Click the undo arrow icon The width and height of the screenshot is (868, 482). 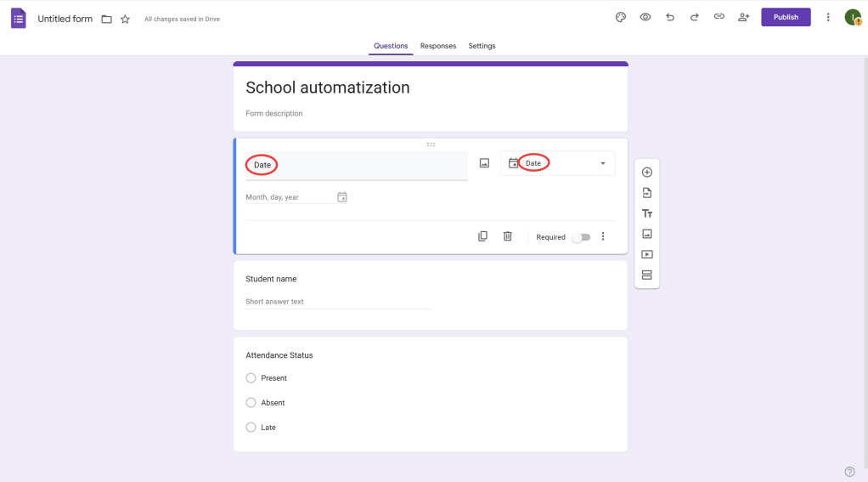(670, 17)
